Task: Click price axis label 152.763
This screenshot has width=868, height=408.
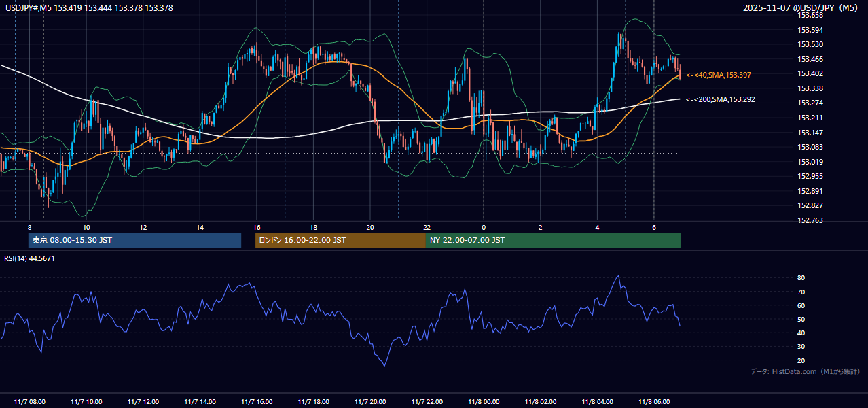Action: pyautogui.click(x=810, y=220)
